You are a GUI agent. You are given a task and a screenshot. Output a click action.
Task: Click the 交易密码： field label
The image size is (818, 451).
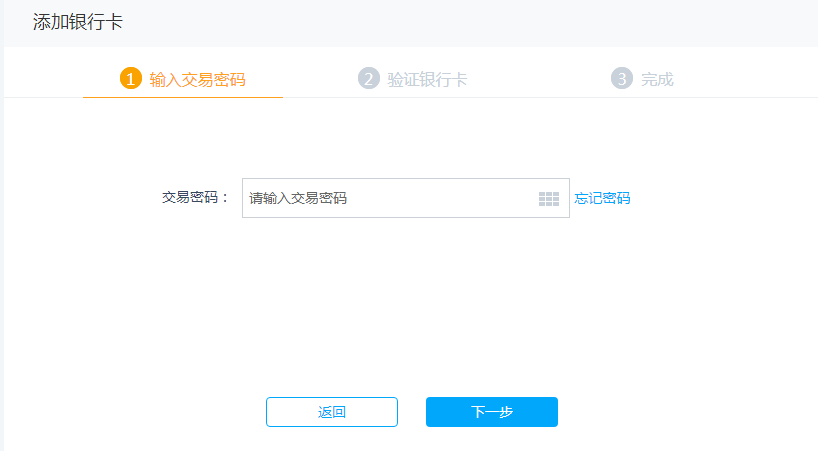point(196,198)
